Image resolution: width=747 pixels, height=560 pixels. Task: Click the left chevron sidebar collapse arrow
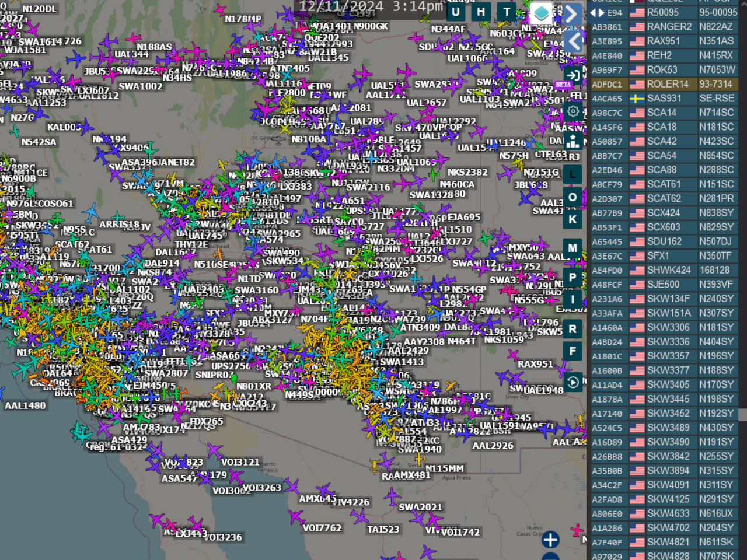pos(573,41)
